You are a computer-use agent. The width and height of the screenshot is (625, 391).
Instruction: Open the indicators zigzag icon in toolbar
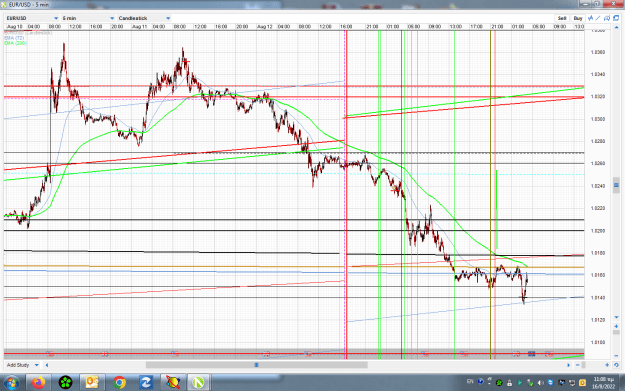pos(590,18)
